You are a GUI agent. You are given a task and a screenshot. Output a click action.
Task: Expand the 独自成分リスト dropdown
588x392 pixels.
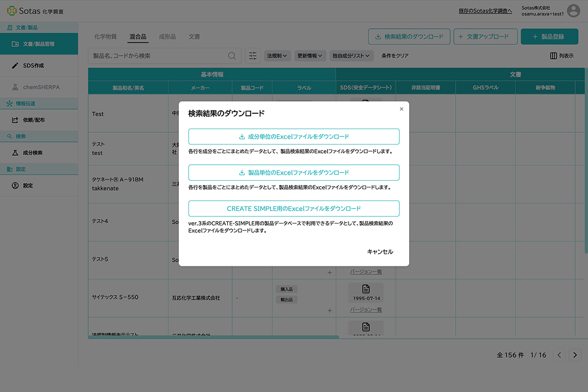pos(351,56)
